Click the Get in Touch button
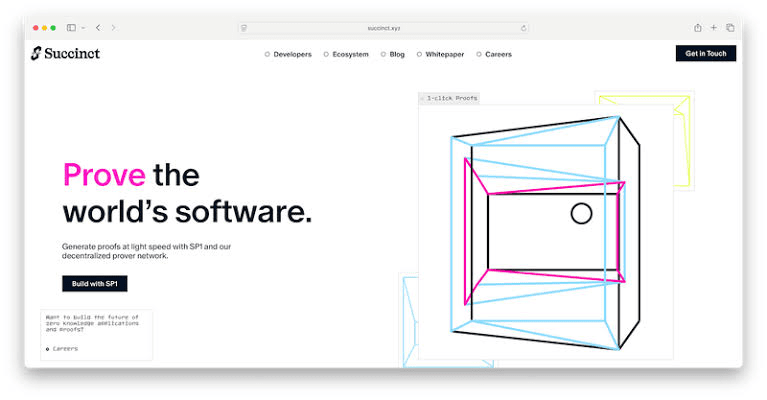This screenshot has height=400, width=767. click(705, 53)
